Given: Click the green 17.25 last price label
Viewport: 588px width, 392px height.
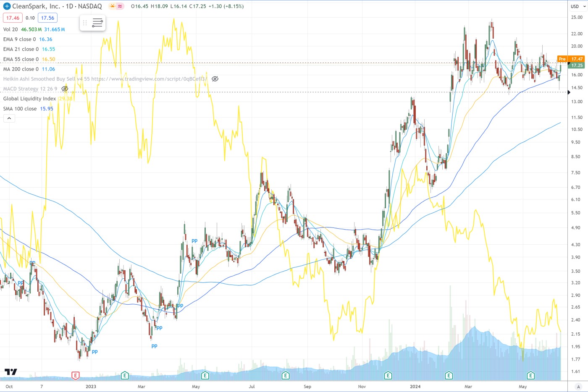Looking at the screenshot, I should (x=577, y=65).
